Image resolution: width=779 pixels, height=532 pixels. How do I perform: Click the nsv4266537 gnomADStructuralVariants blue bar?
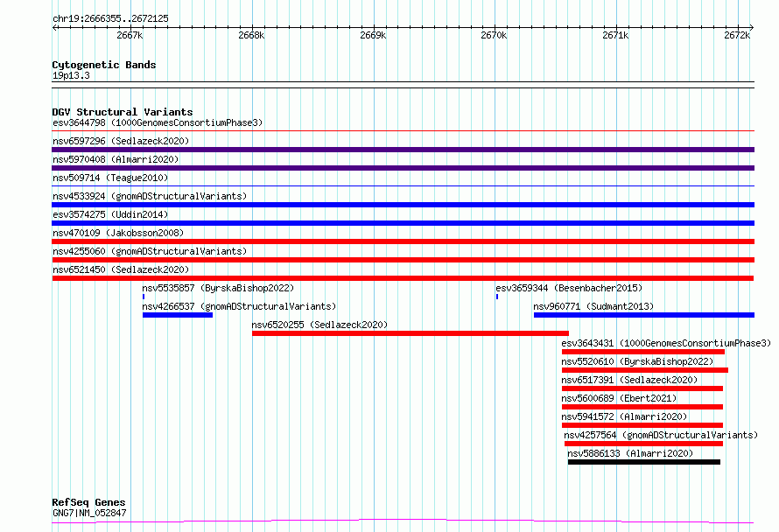pos(178,315)
